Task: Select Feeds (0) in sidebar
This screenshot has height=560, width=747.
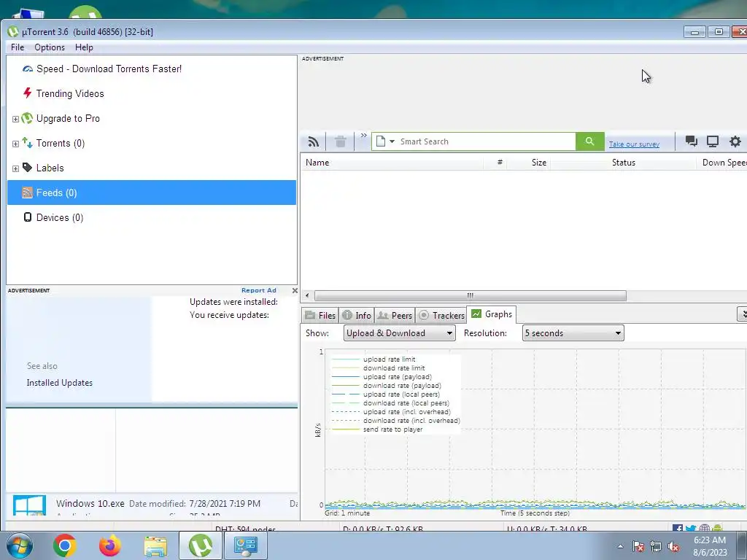Action: [x=152, y=192]
